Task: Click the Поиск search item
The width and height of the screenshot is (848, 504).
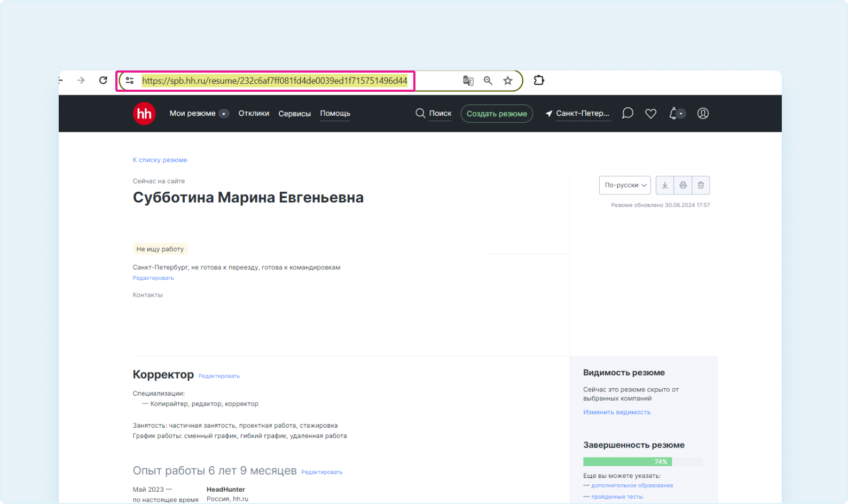Action: (x=434, y=113)
